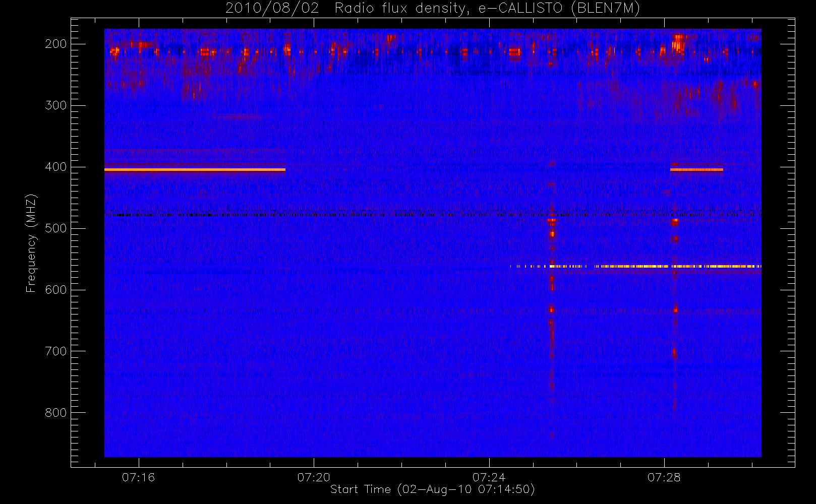
Task: Click the 'Start Time (02-Aug-10 07:14:50)' label
Action: 432,489
